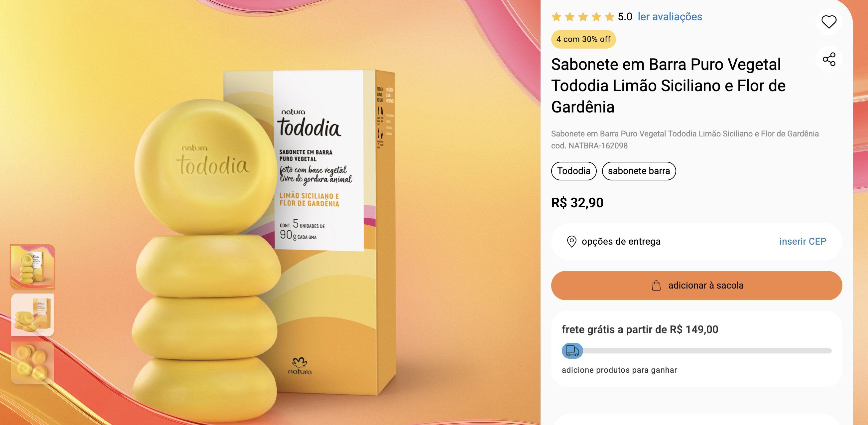
Task: Click the free shipping progress bar
Action: 696,351
